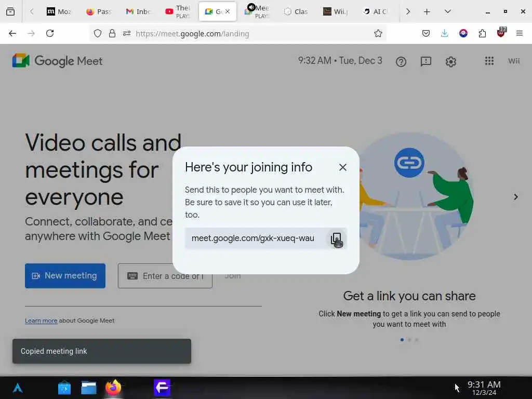Open tracking protection shield icon
532x399 pixels.
pyautogui.click(x=98, y=34)
